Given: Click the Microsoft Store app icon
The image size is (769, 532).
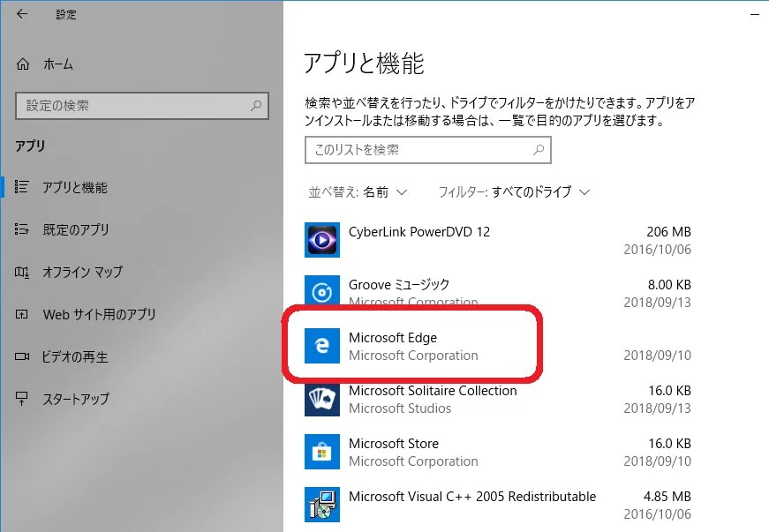Looking at the screenshot, I should [x=321, y=452].
